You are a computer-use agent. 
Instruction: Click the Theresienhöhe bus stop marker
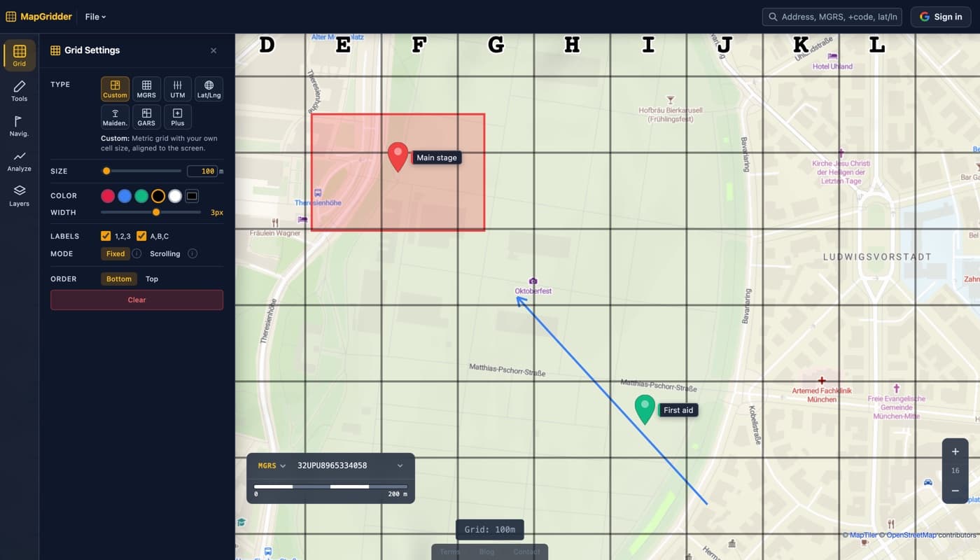pyautogui.click(x=318, y=192)
